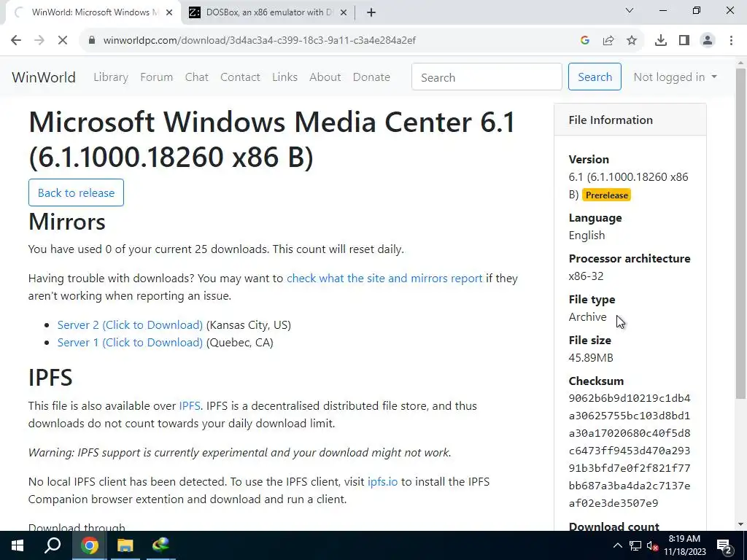The image size is (747, 560).
Task: Open the taskbar clock and date
Action: [684, 545]
